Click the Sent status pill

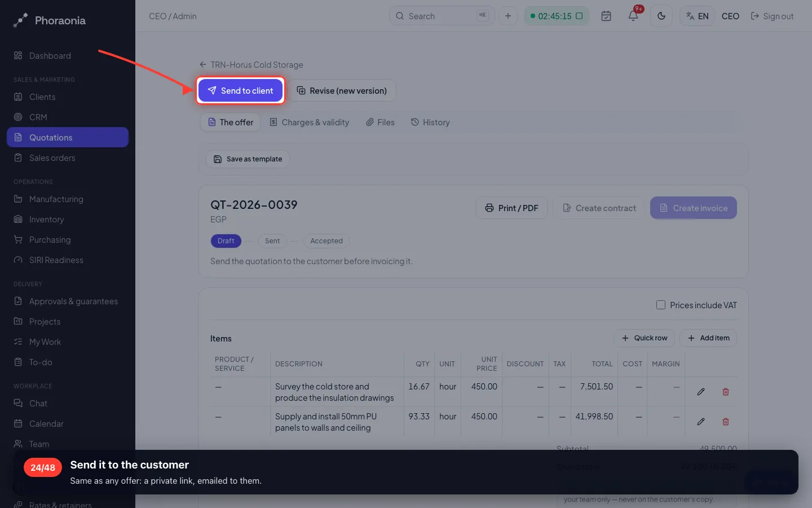pos(272,241)
